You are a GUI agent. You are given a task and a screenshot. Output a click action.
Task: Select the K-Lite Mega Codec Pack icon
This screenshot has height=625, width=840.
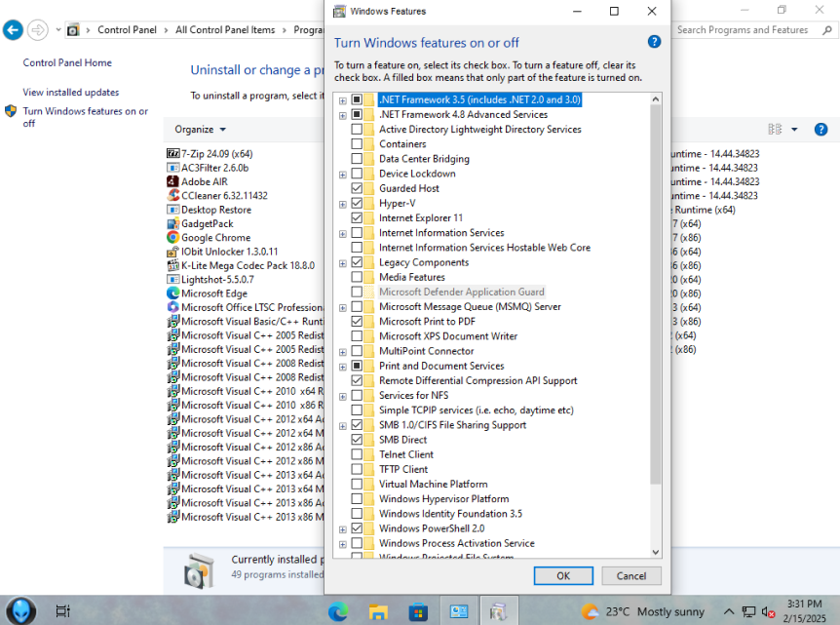click(173, 265)
